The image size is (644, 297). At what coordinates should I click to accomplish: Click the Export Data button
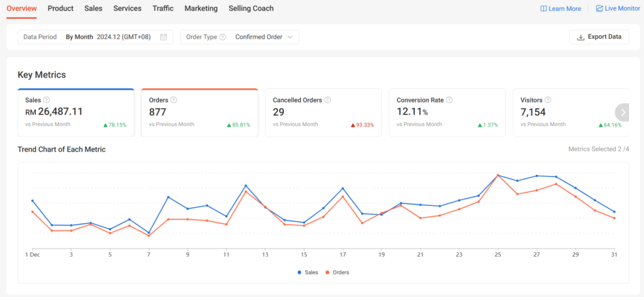(x=599, y=37)
